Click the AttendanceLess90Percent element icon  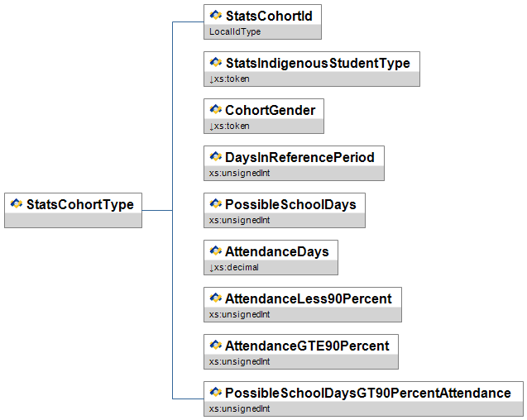click(216, 298)
